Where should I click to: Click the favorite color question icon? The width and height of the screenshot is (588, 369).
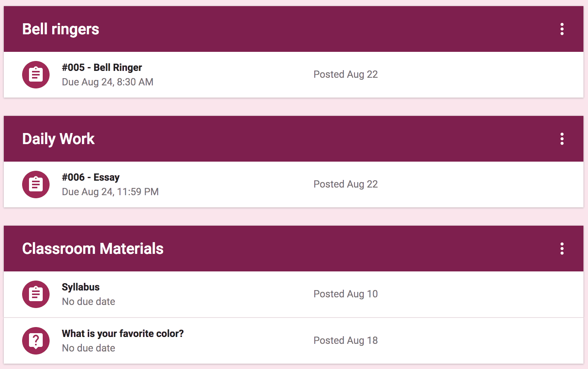coord(36,341)
